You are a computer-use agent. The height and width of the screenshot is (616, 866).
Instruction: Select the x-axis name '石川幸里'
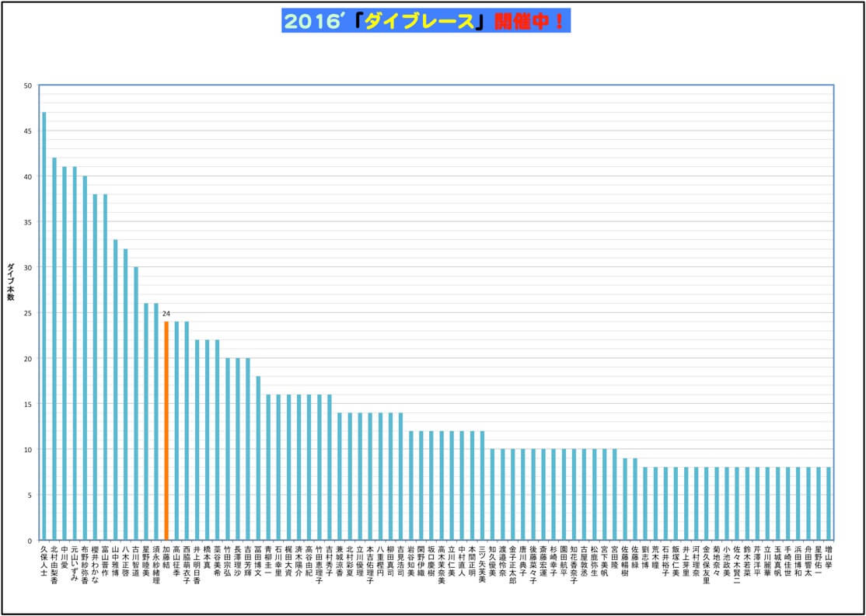[278, 560]
